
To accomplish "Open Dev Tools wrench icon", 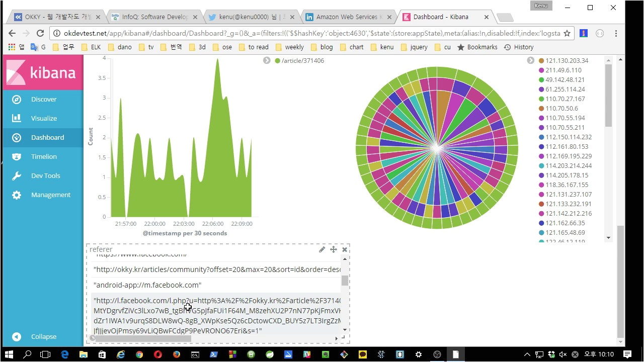I will (x=17, y=176).
